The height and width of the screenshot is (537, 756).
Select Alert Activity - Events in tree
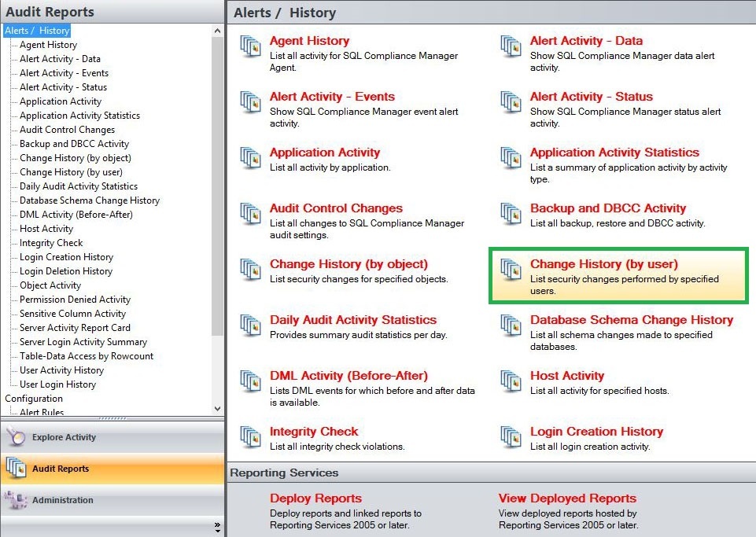coord(64,73)
